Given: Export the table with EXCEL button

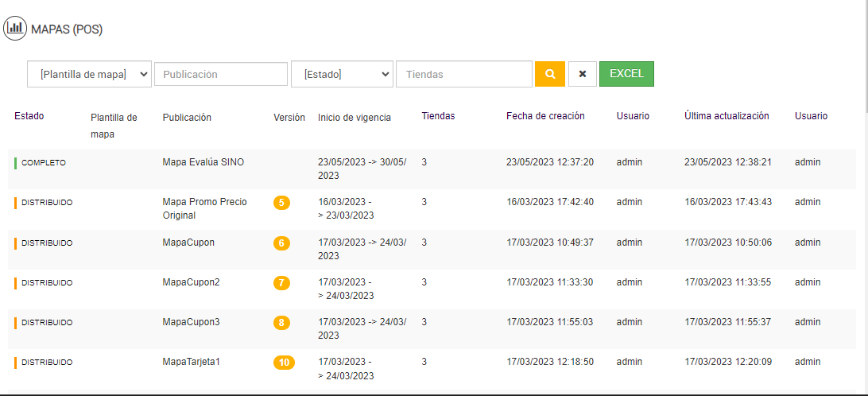Looking at the screenshot, I should [x=626, y=73].
